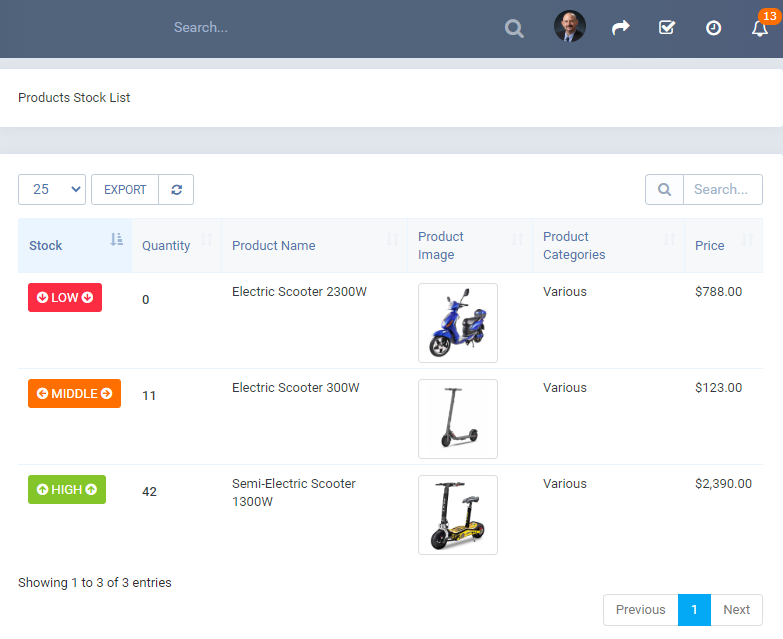The image size is (783, 639).
Task: Click the green HIGH stock label
Action: click(67, 490)
